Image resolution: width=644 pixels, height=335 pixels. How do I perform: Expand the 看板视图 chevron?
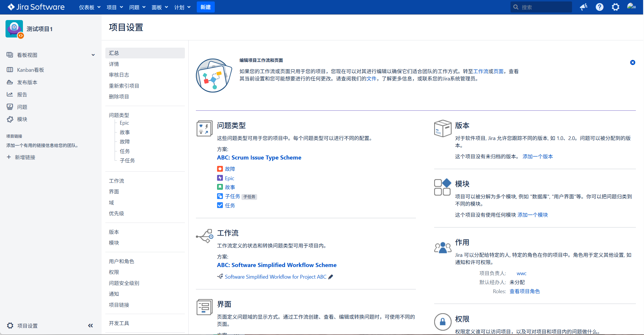point(93,55)
